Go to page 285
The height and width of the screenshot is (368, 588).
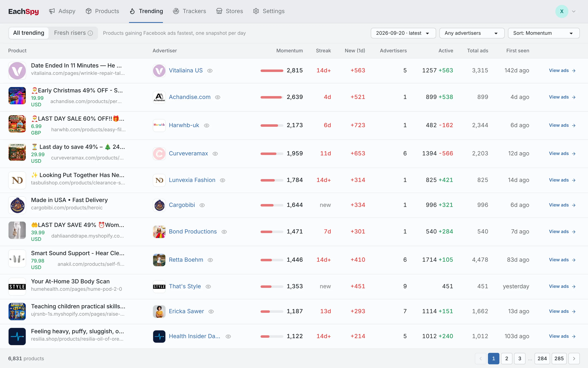pos(559,359)
